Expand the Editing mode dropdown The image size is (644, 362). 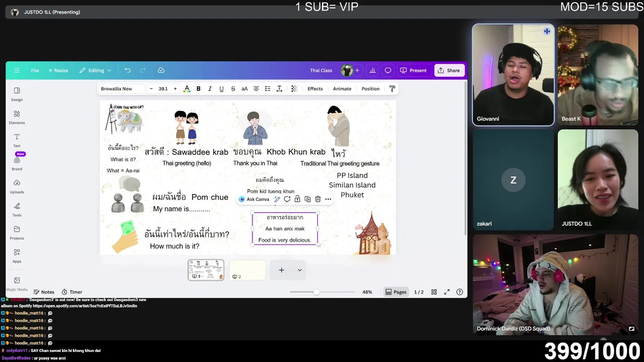(95, 70)
